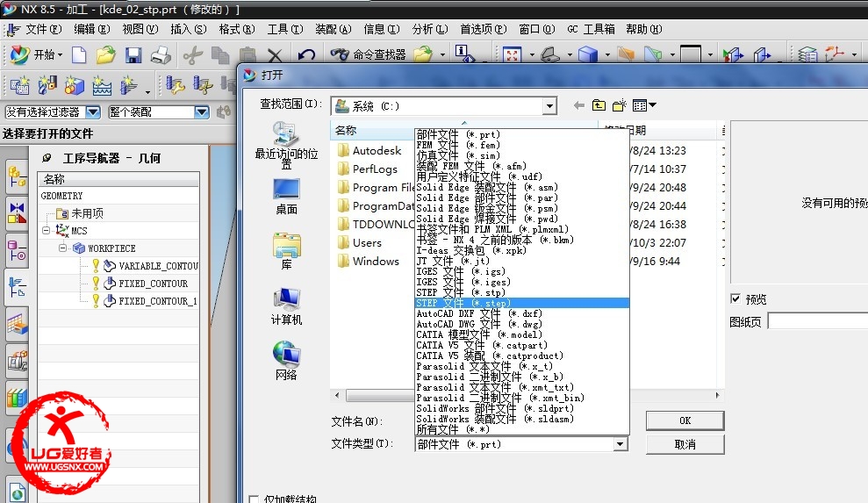Open the Analysis (分析) menu
This screenshot has width=868, height=503.
(x=429, y=29)
